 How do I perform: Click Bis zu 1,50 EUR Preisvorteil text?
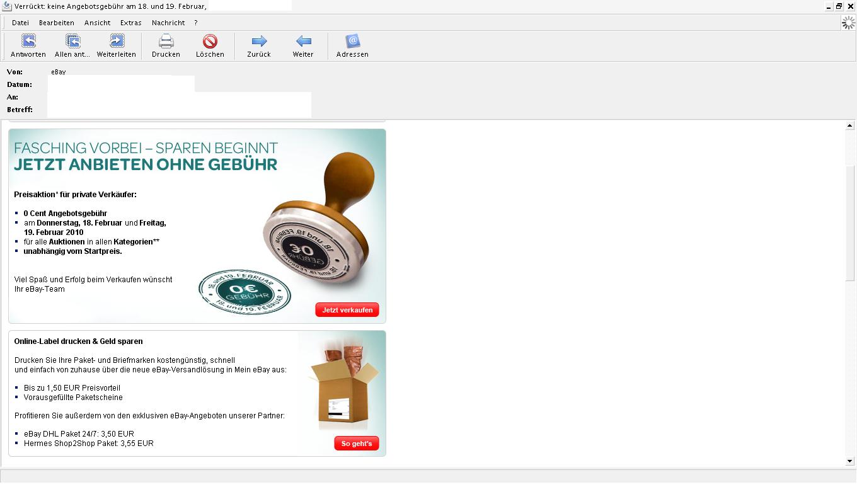72,388
